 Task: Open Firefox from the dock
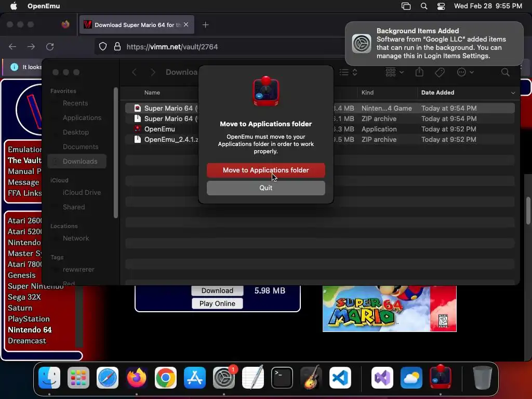[137, 378]
